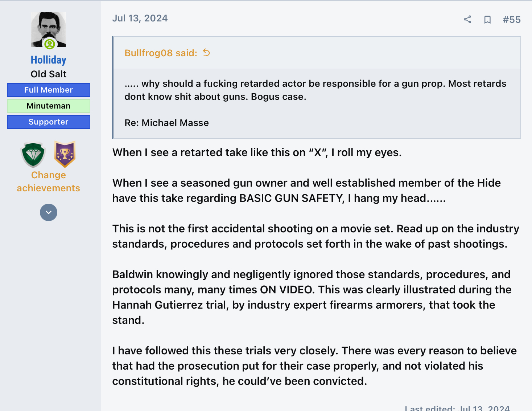Click the purple trophy achievement badge
This screenshot has width=532, height=411.
pyautogui.click(x=65, y=154)
